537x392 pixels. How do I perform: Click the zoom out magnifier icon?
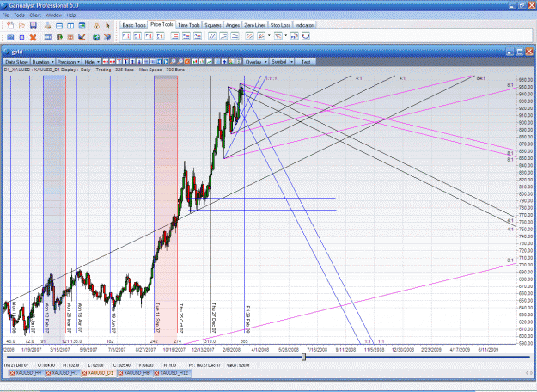click(x=180, y=62)
